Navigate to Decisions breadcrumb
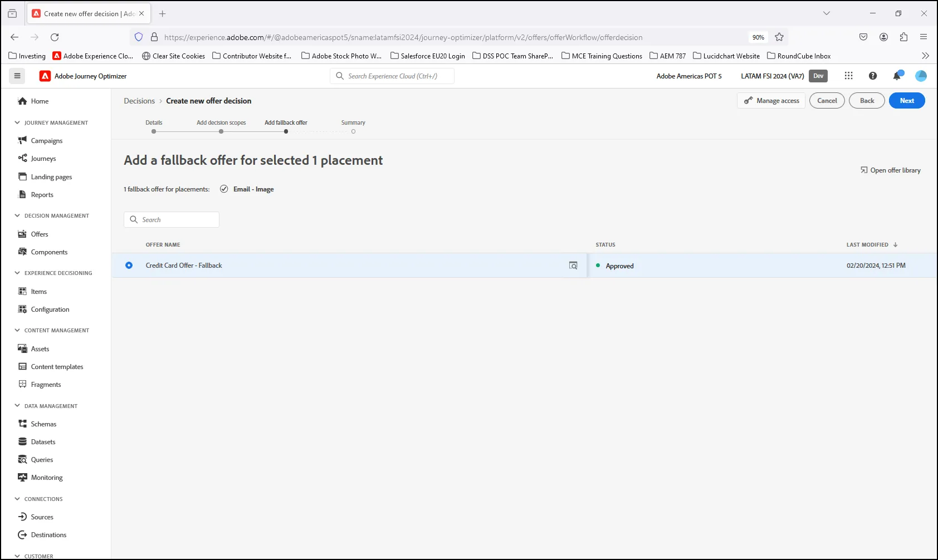 pos(139,101)
